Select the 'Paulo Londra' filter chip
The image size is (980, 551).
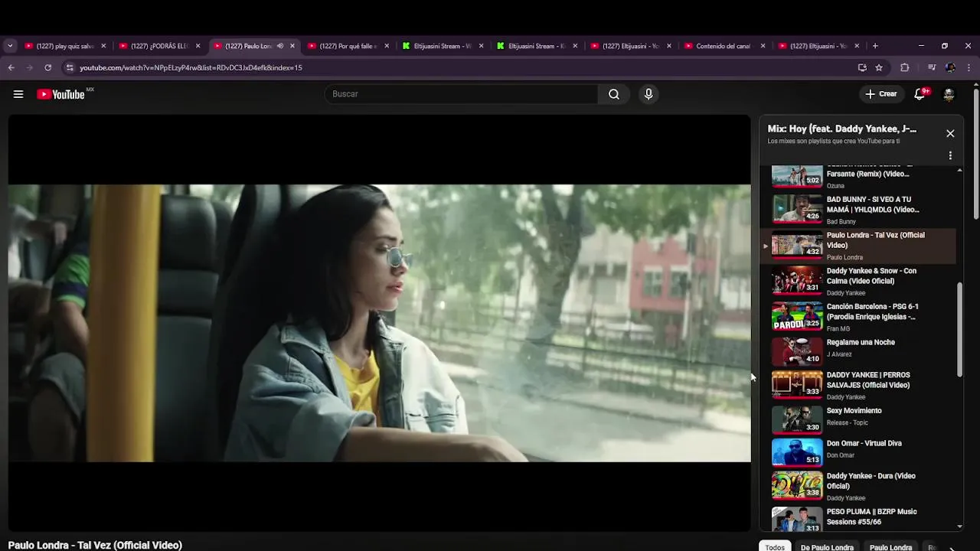890,547
